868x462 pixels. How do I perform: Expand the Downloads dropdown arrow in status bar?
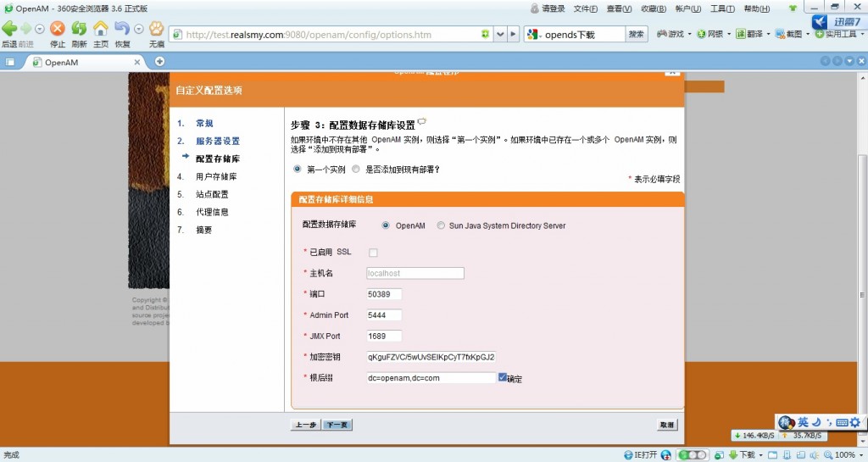tap(761, 455)
